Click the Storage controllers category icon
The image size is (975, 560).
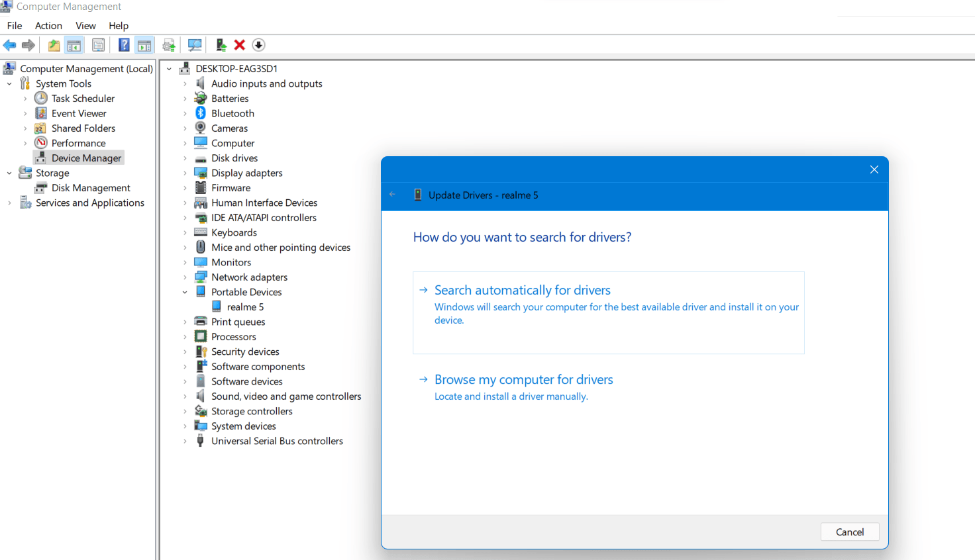pos(201,411)
